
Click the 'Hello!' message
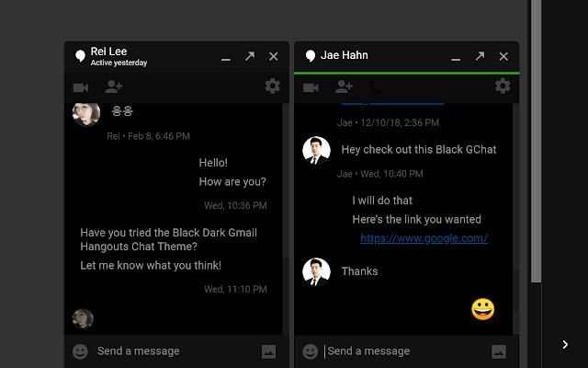point(213,163)
